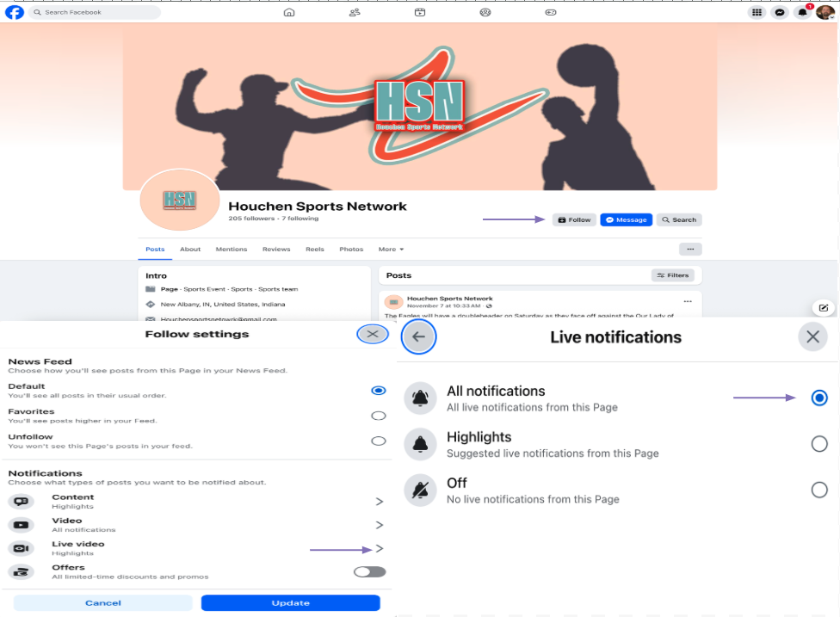Open the Friends icon in top navigation
This screenshot has height=617, width=840.
pyautogui.click(x=355, y=12)
